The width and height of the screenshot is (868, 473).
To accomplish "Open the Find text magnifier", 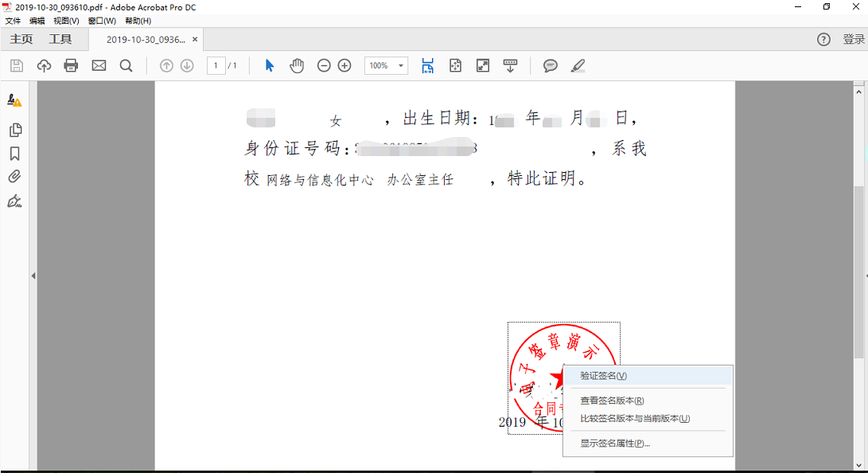I will click(x=127, y=66).
